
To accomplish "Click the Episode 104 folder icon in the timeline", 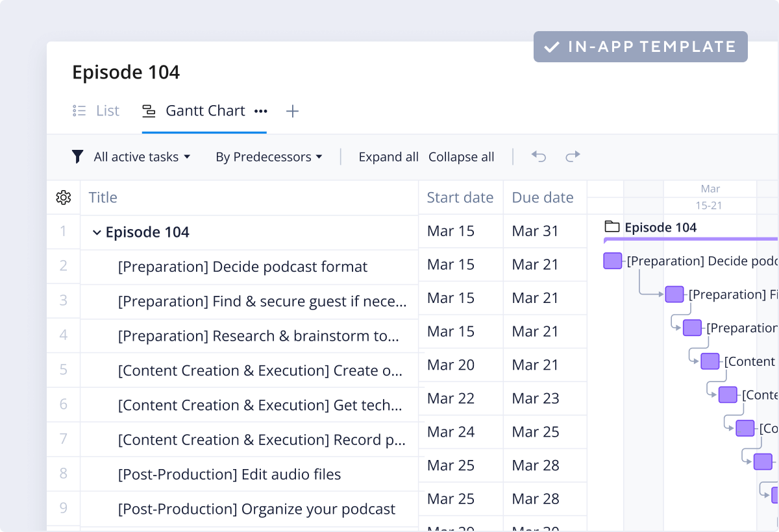I will (x=612, y=226).
